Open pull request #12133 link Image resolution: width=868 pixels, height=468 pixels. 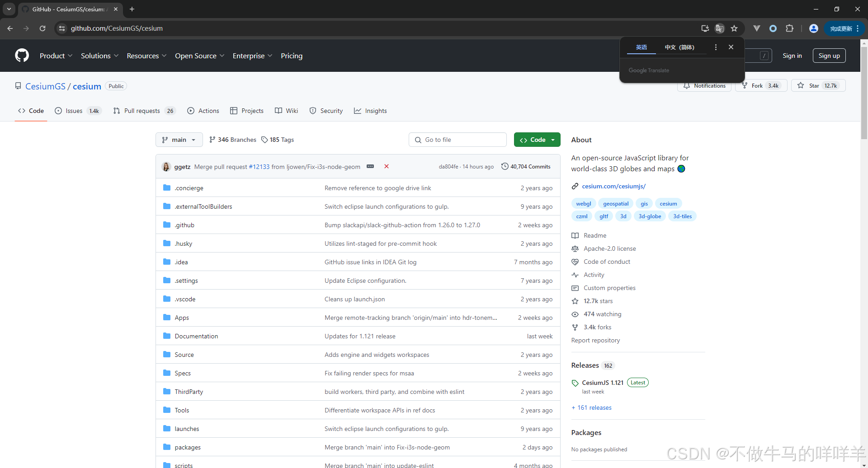pyautogui.click(x=259, y=167)
